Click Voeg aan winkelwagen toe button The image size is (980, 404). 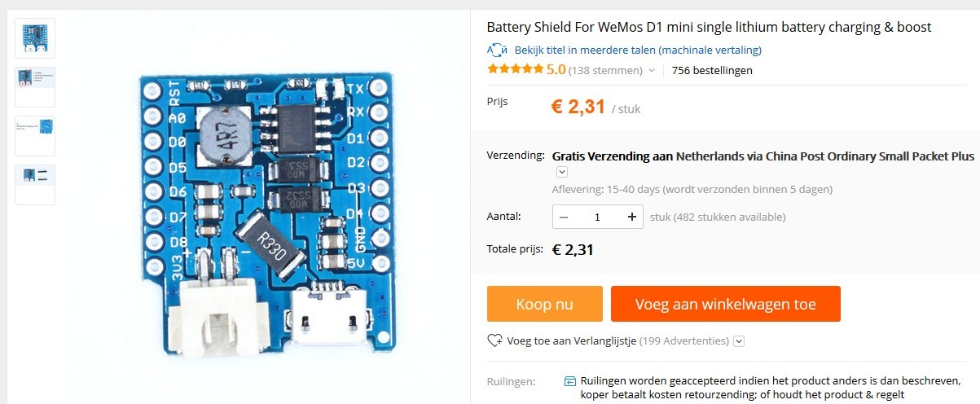point(726,304)
